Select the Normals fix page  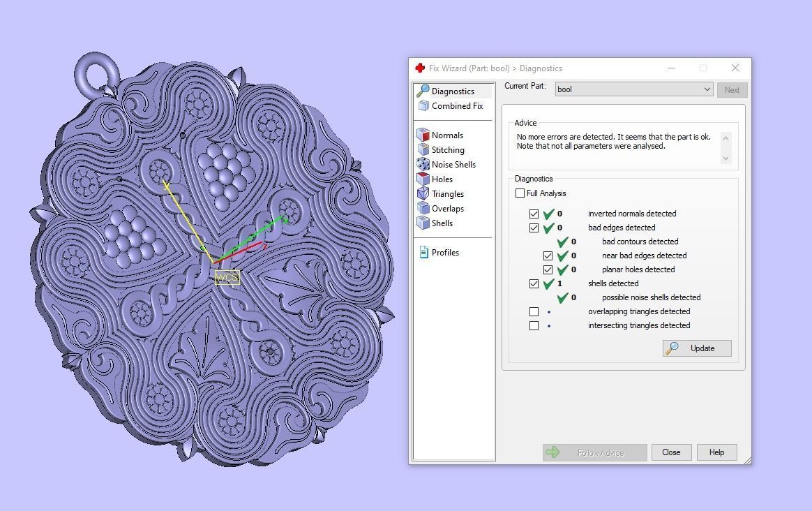pyautogui.click(x=440, y=135)
